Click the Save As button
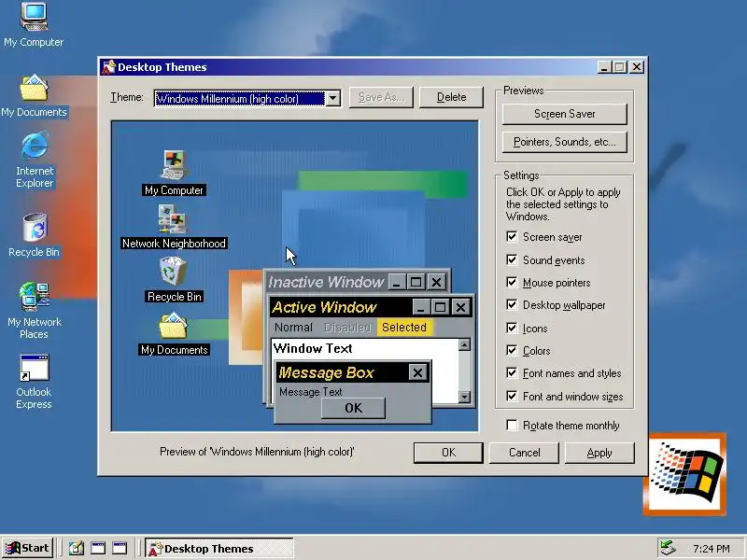 click(x=381, y=97)
